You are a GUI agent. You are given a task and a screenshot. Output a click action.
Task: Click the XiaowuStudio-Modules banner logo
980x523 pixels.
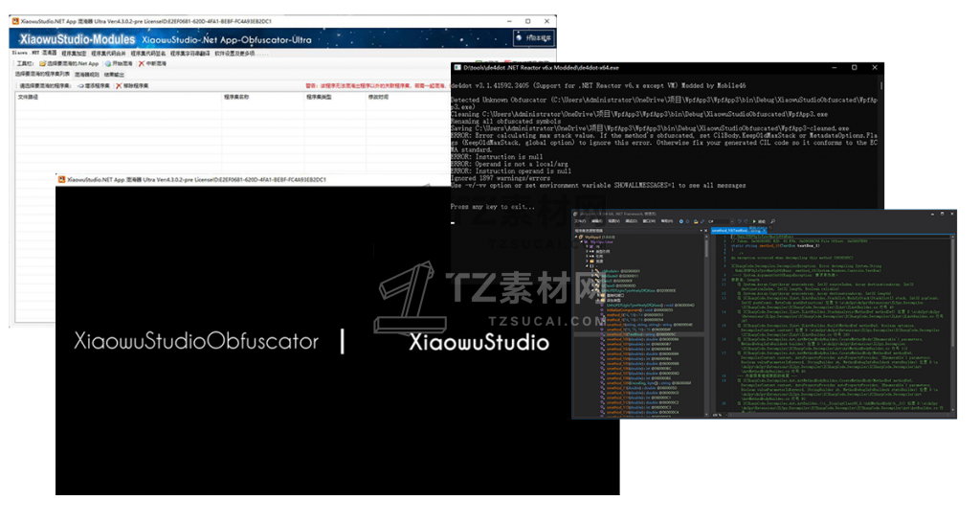point(77,39)
